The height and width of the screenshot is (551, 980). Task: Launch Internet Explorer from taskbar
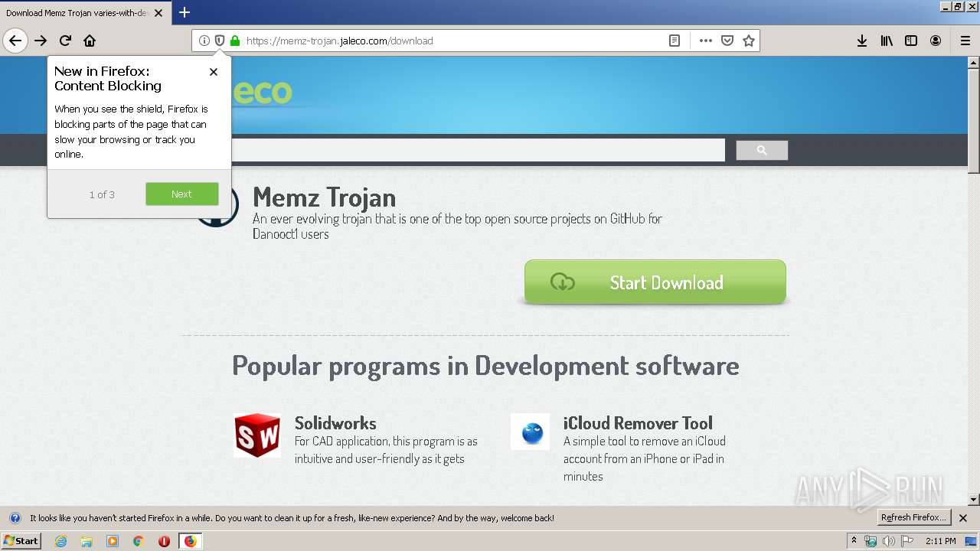click(61, 540)
